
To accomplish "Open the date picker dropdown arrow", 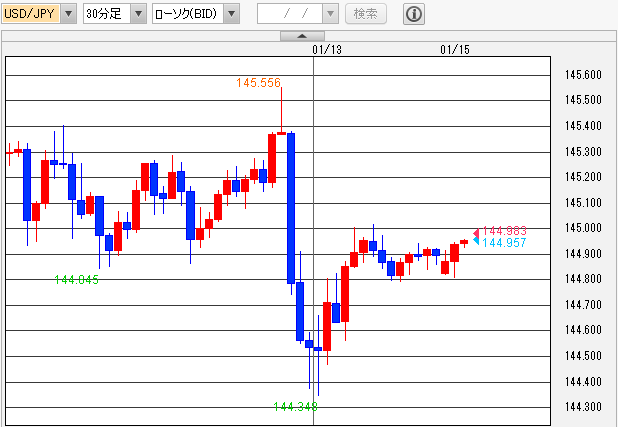I will click(x=330, y=14).
